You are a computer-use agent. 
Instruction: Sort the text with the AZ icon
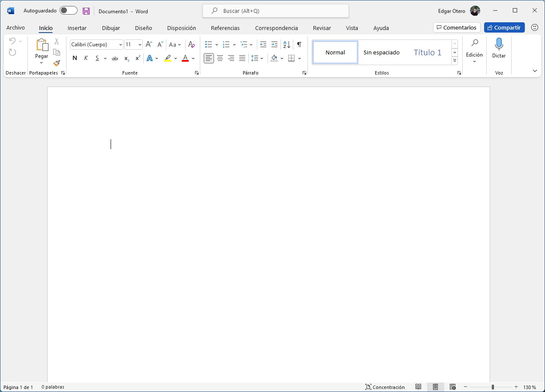[286, 44]
